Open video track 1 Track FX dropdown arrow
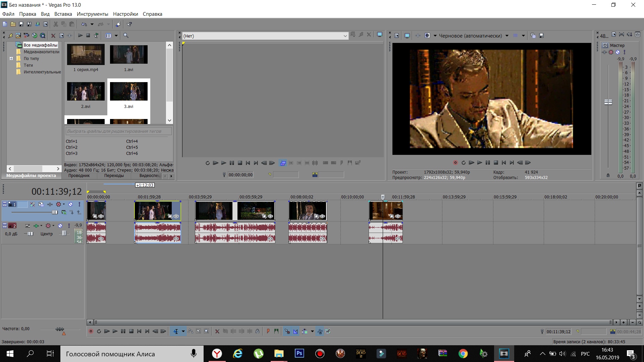644x362 pixels. point(64,204)
